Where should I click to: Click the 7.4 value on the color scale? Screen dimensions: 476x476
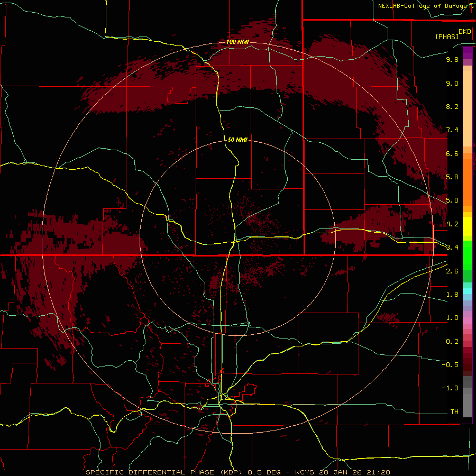(452, 130)
